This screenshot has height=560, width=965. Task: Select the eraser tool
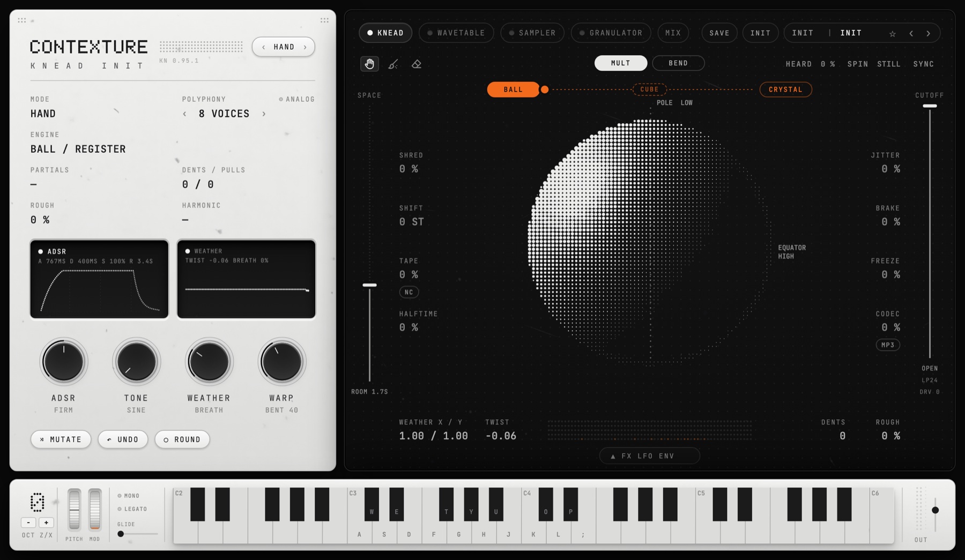417,64
